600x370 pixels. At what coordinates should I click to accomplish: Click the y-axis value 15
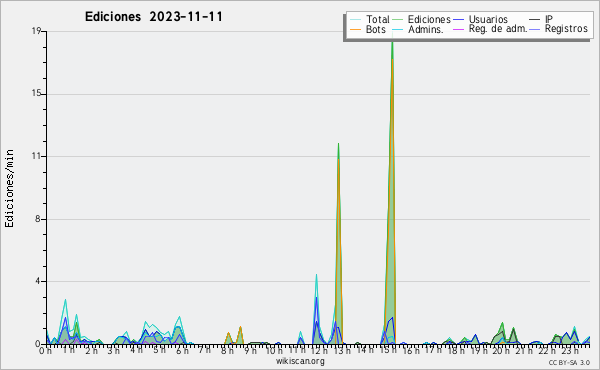click(36, 94)
